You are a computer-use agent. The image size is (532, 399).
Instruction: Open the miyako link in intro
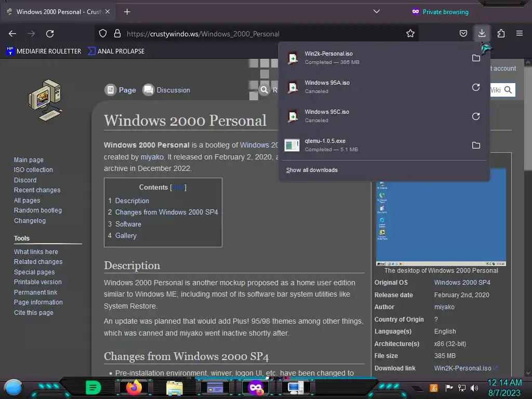(x=152, y=157)
